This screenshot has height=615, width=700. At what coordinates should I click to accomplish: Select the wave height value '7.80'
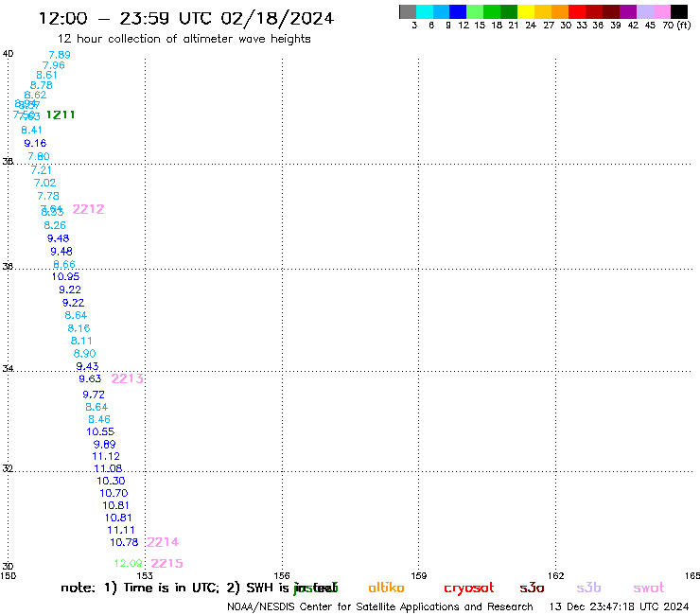tap(39, 156)
